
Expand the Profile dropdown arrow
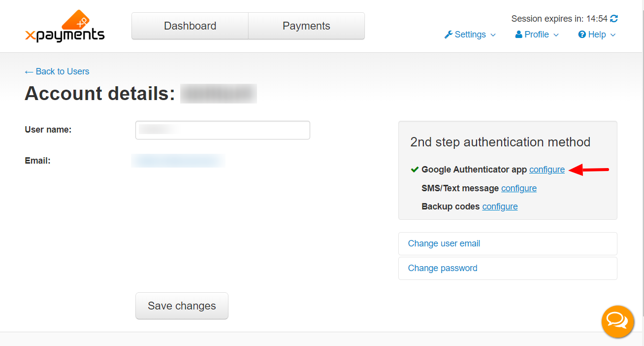[x=556, y=35]
